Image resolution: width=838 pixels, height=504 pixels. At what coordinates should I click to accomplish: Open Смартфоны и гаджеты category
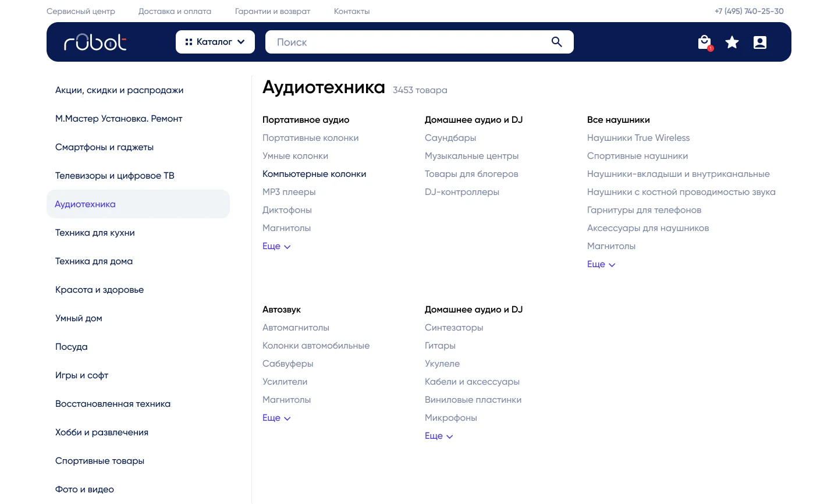[x=104, y=147]
